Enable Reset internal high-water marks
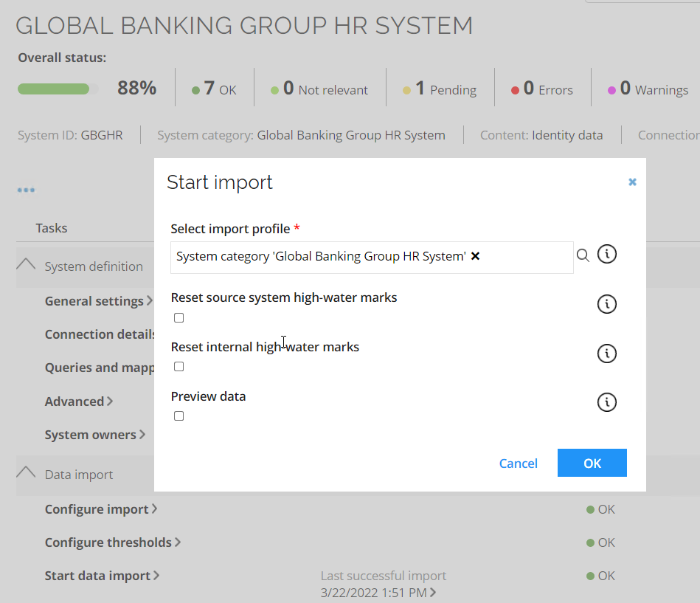The width and height of the screenshot is (700, 603). (x=179, y=367)
